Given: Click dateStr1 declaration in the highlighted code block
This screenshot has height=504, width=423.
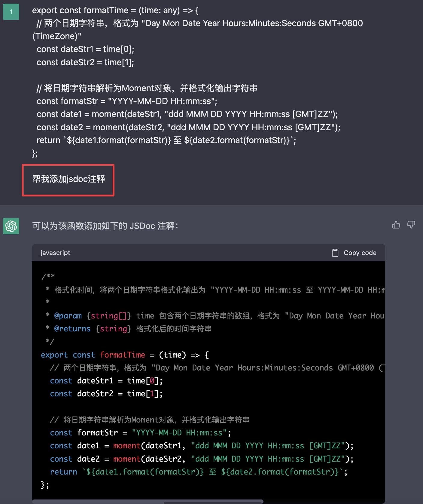Looking at the screenshot, I should point(95,381).
